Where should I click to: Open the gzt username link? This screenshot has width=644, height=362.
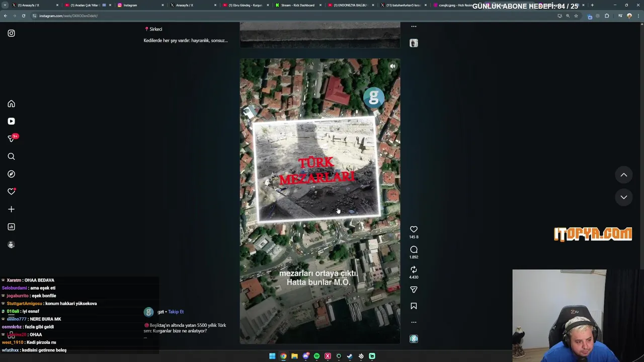coord(160,312)
